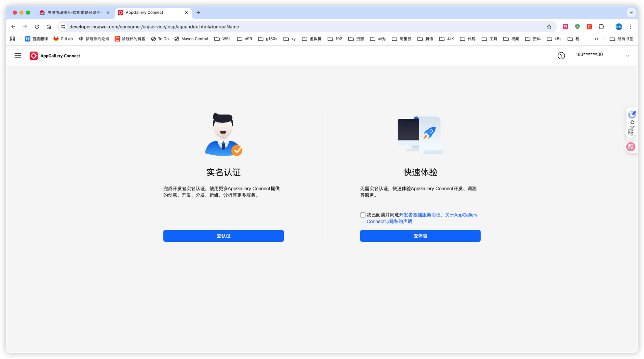Expand the account dropdown next to 183******30
644x359 pixels.
click(627, 56)
